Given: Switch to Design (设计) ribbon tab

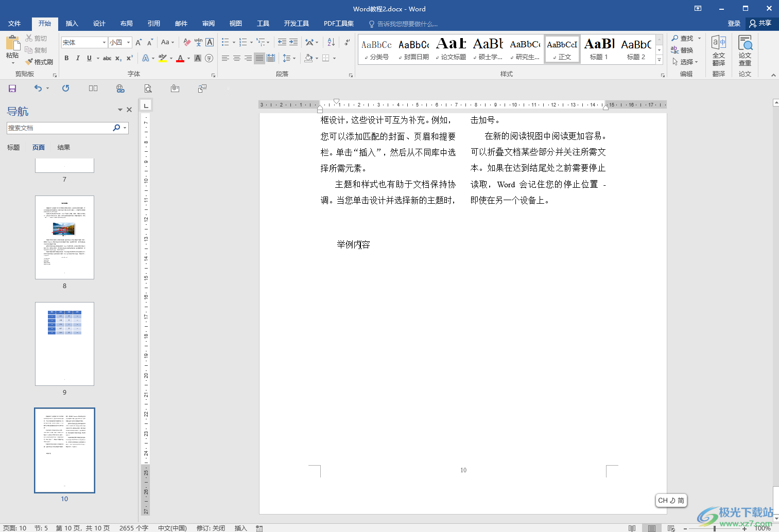Looking at the screenshot, I should 99,24.
